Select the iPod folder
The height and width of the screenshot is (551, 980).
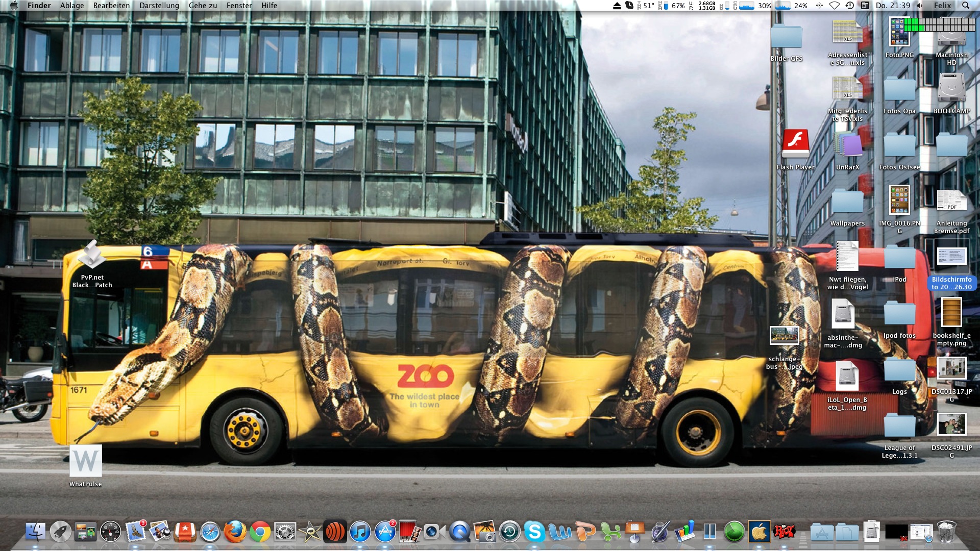899,264
